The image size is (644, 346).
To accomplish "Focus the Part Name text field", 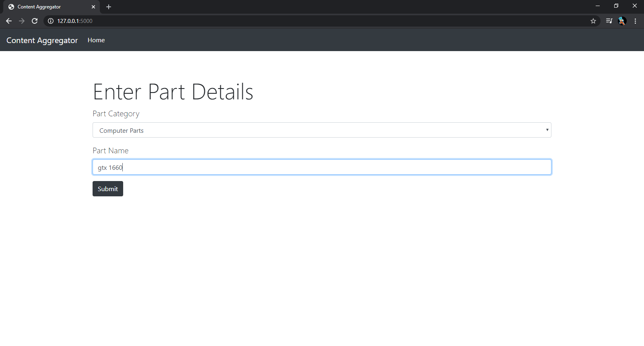I will click(322, 167).
